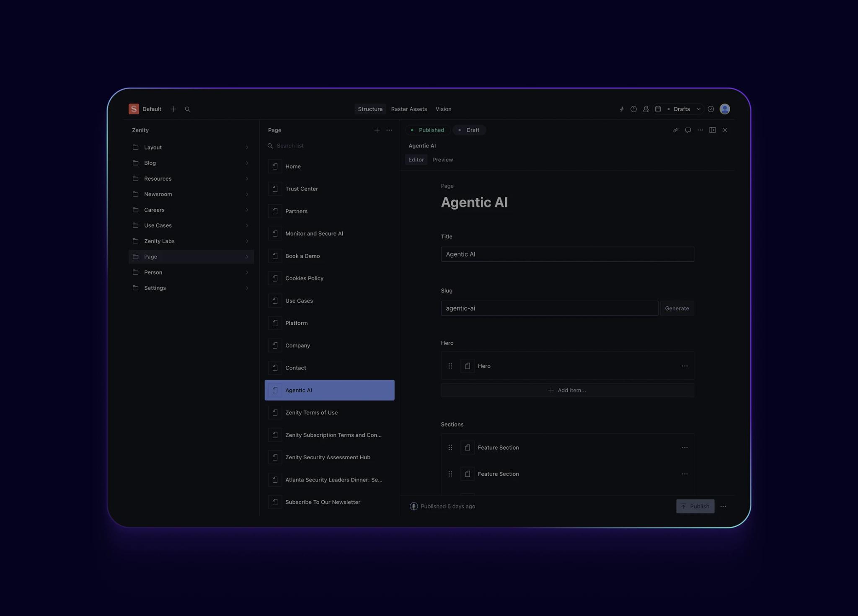Switch to the Preview tab
The height and width of the screenshot is (616, 858).
pyautogui.click(x=442, y=160)
